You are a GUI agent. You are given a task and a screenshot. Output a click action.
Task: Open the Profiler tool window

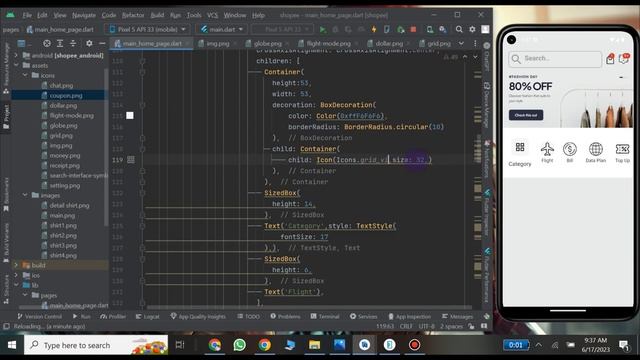tap(113, 316)
